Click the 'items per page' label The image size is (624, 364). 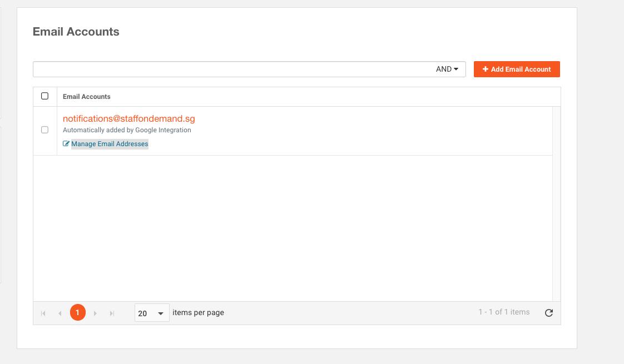tap(198, 313)
